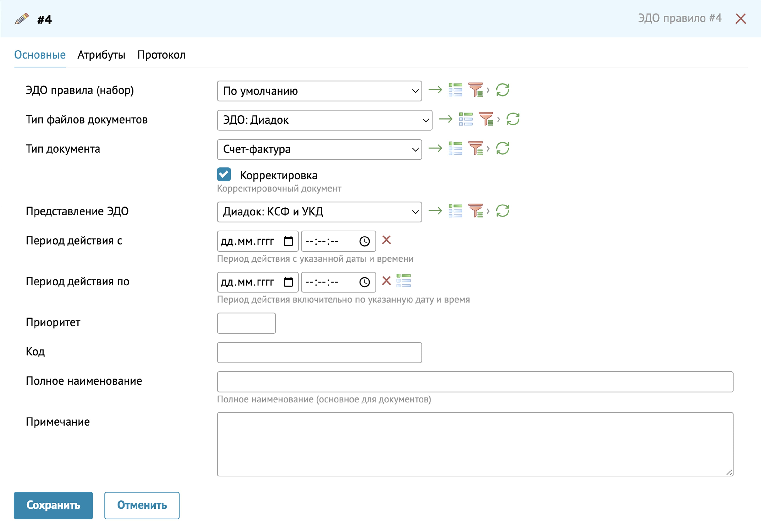Click arrow icon beside Тип документа
Viewport: 761px width, 532px height.
tap(435, 148)
